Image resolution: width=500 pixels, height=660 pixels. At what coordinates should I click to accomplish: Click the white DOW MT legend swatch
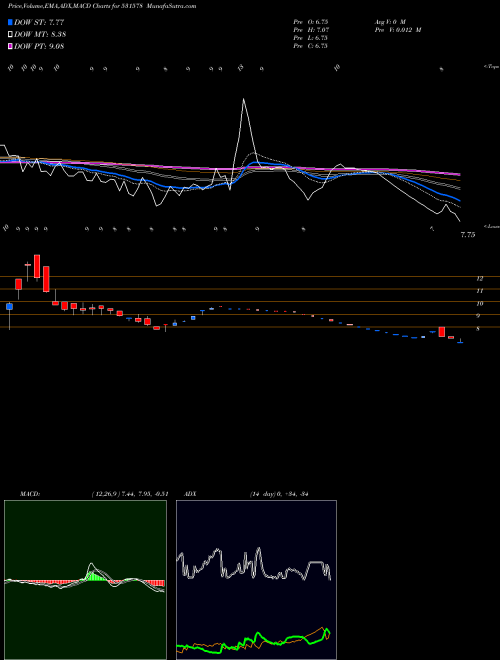click(x=10, y=35)
